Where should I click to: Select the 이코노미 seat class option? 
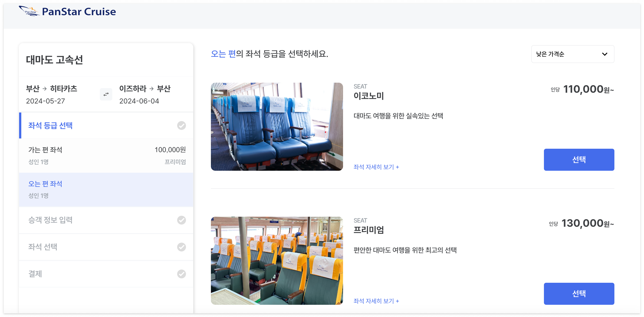tap(579, 159)
